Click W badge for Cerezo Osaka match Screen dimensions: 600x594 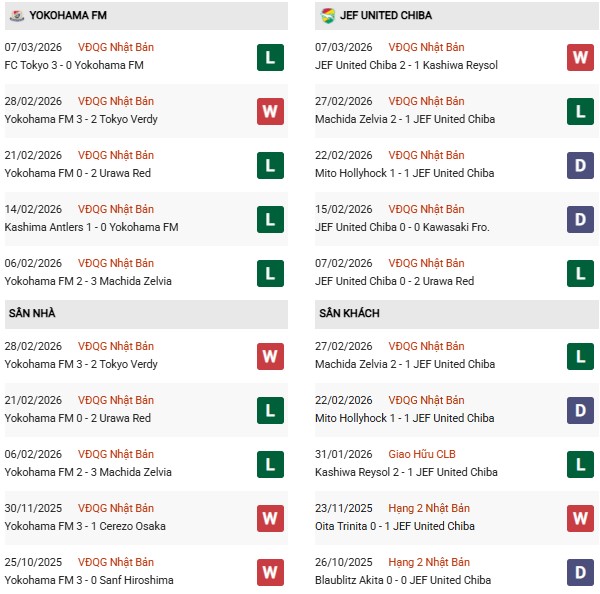pos(270,518)
